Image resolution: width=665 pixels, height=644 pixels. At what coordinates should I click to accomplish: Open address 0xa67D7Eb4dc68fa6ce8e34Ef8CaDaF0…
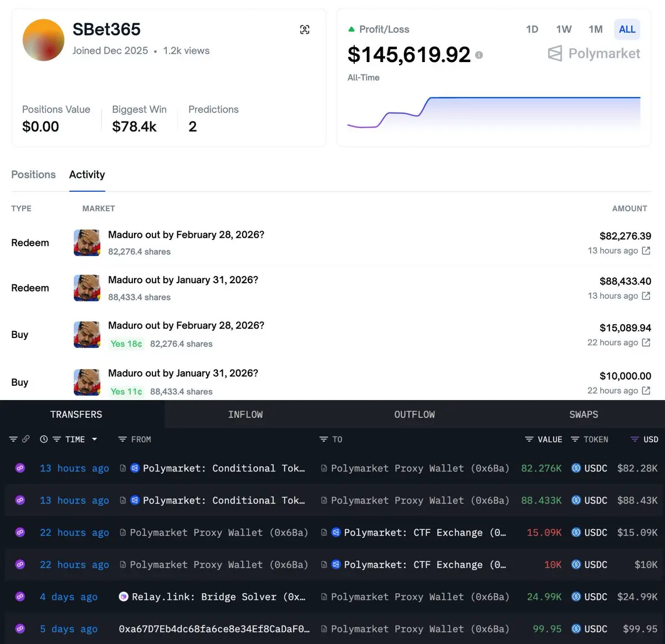coord(214,629)
